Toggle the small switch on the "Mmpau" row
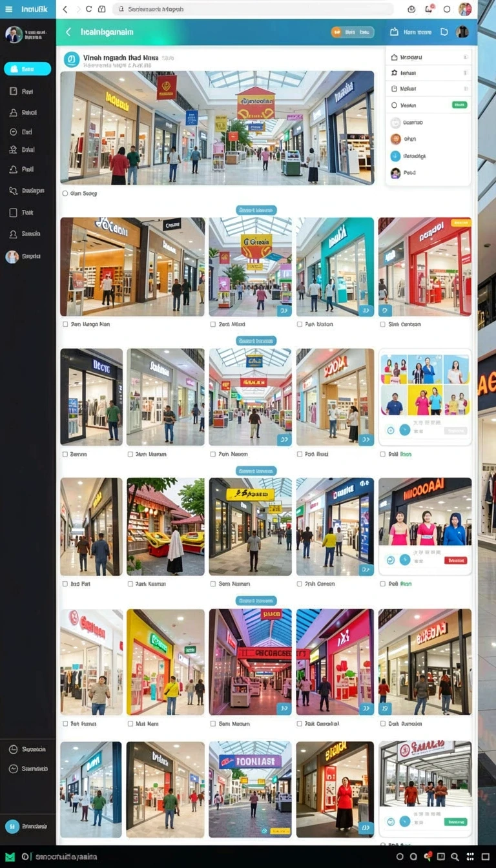496x868 pixels. click(465, 57)
